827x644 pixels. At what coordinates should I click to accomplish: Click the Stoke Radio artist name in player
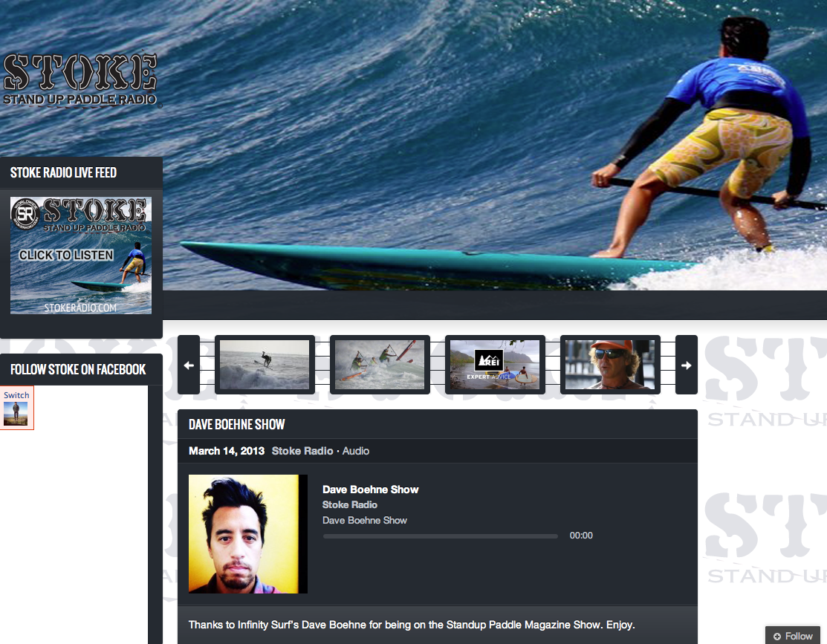[x=350, y=505]
